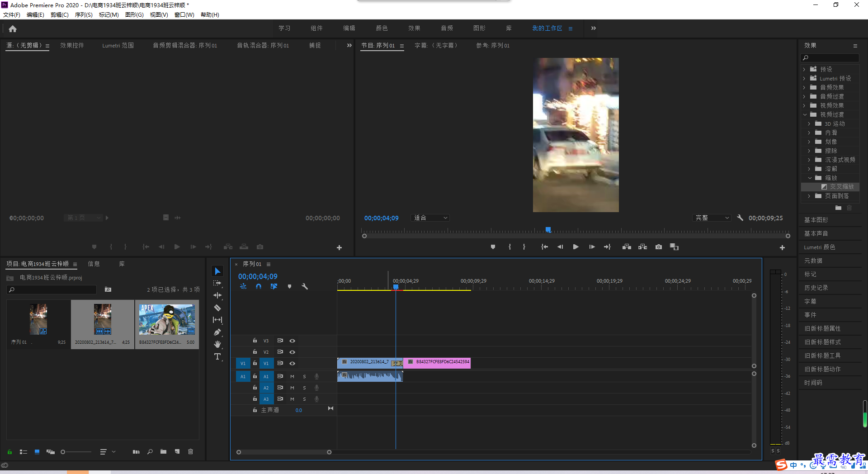Image resolution: width=868 pixels, height=474 pixels.
Task: Click the Home icon
Action: click(x=13, y=28)
